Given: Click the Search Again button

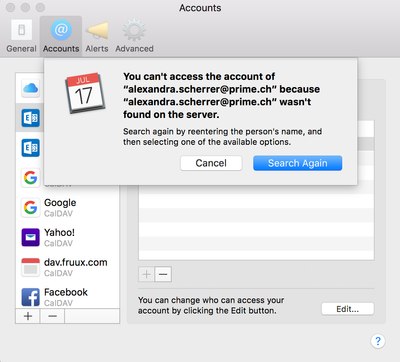Looking at the screenshot, I should click(x=297, y=163).
